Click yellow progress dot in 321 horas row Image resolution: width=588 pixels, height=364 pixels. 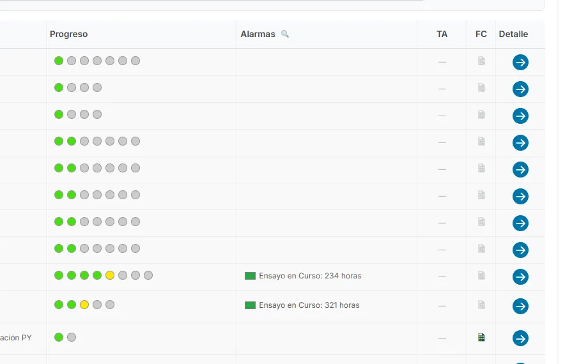click(84, 305)
